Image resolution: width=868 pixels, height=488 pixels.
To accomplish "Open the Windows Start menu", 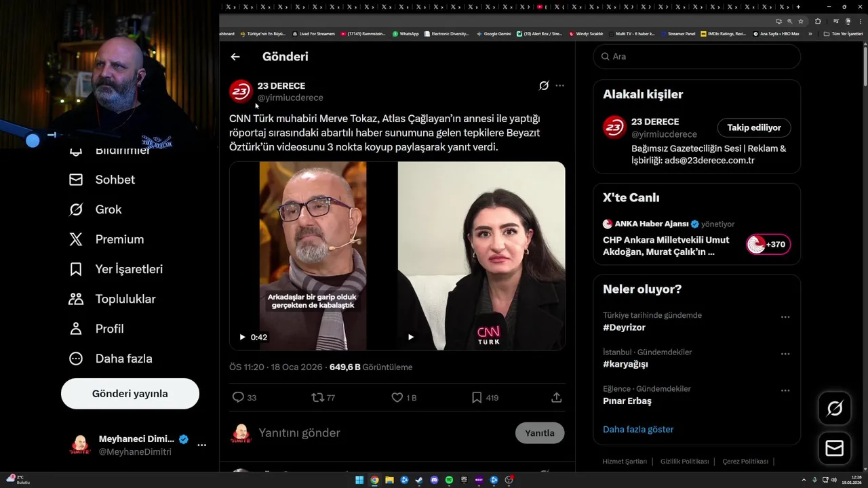I will click(x=359, y=480).
